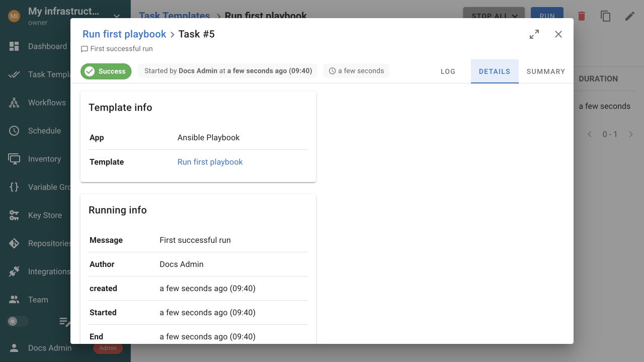
Task: Select the Workflows sidebar icon
Action: click(14, 103)
